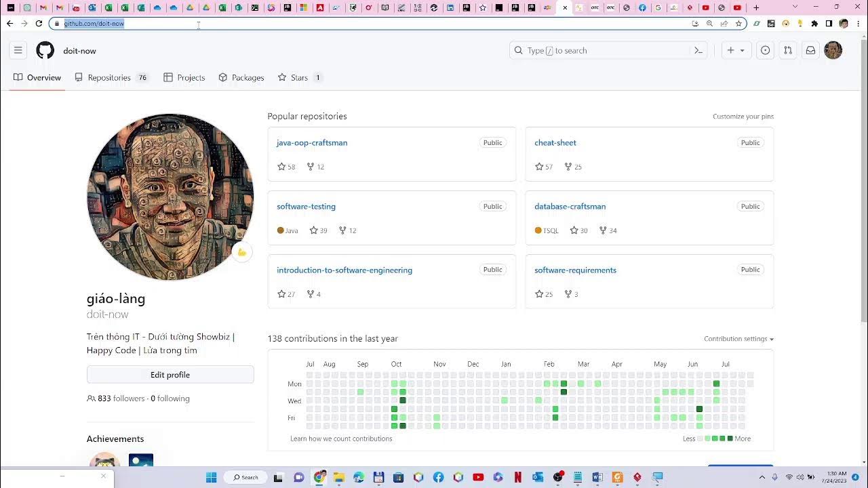Viewport: 868px width, 488px height.
Task: Open the software-testing repository
Action: [306, 206]
